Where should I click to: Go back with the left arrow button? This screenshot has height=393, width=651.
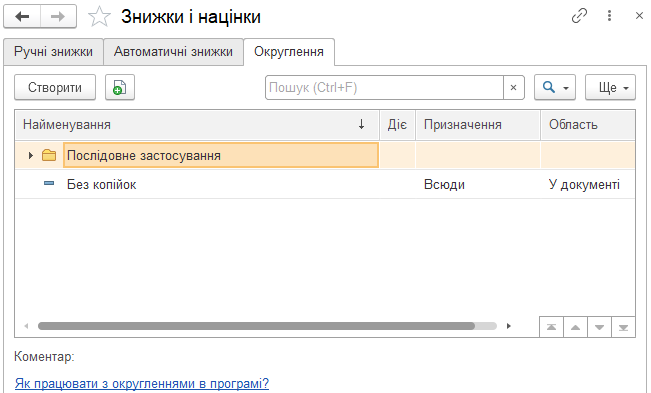click(22, 17)
